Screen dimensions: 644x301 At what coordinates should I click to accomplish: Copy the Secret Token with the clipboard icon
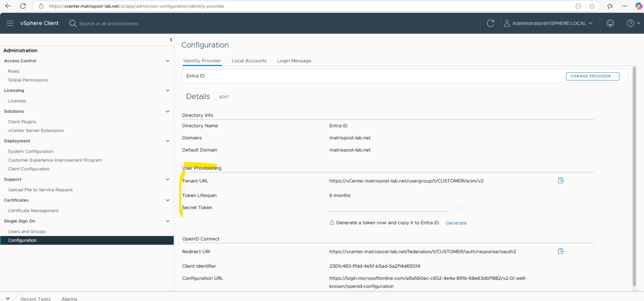(460, 209)
